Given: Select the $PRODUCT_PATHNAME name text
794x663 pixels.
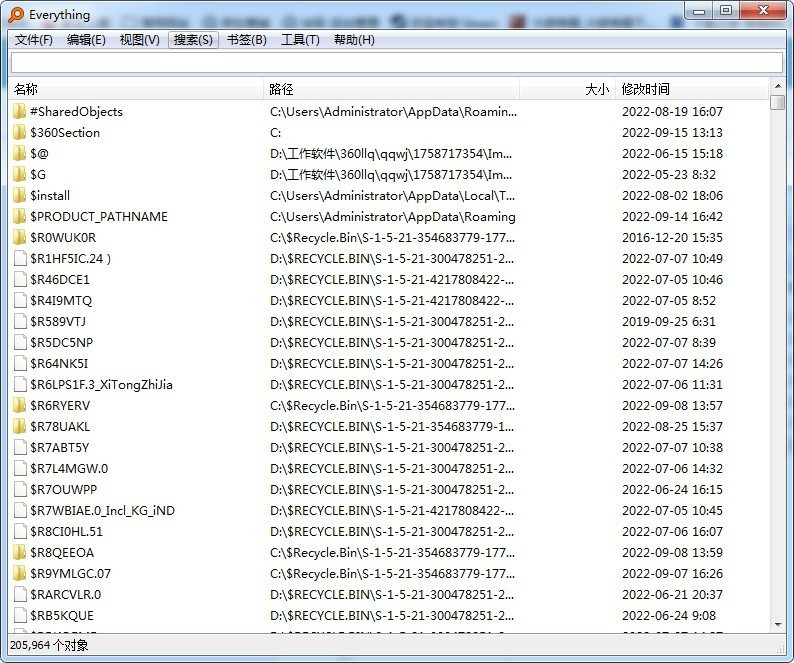Looking at the screenshot, I should pos(99,217).
